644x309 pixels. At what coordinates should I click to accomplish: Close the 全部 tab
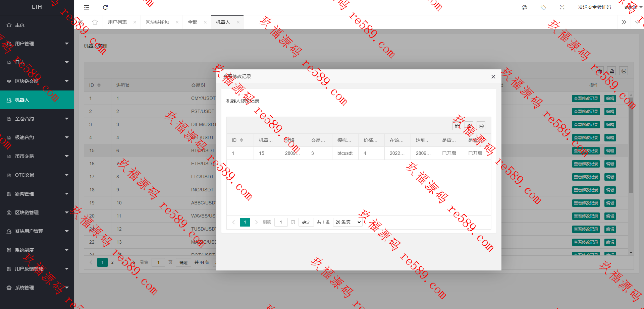[205, 22]
